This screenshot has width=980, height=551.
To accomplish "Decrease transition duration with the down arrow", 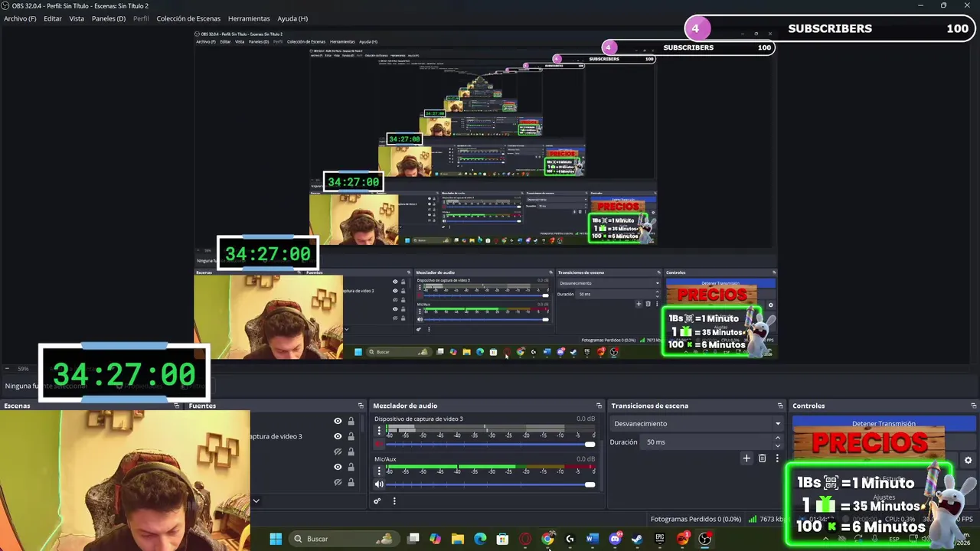I will (778, 445).
